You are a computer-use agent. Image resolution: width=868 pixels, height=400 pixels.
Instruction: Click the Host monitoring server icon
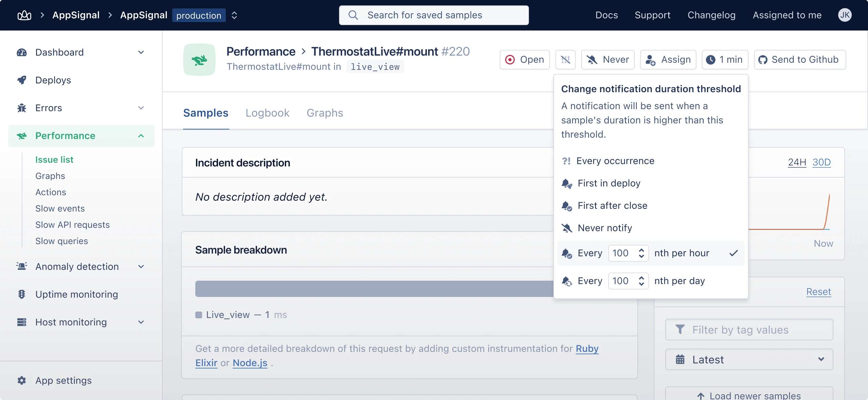[22, 322]
